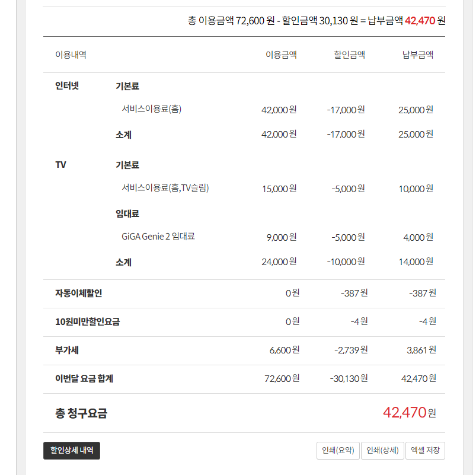Screen dimensions: 476x475
Task: Click the 자동이체할인 row label
Action: 78,293
